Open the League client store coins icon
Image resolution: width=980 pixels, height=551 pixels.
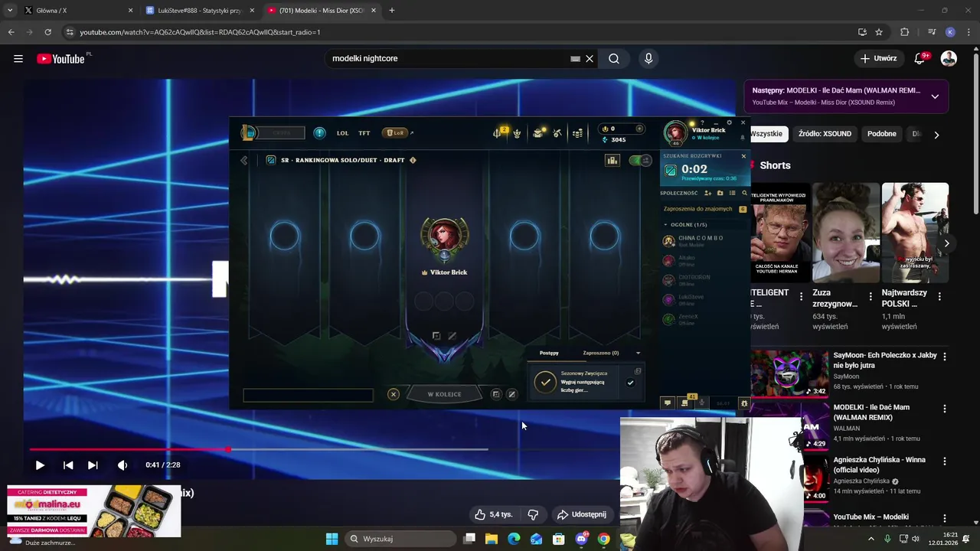pyautogui.click(x=577, y=133)
